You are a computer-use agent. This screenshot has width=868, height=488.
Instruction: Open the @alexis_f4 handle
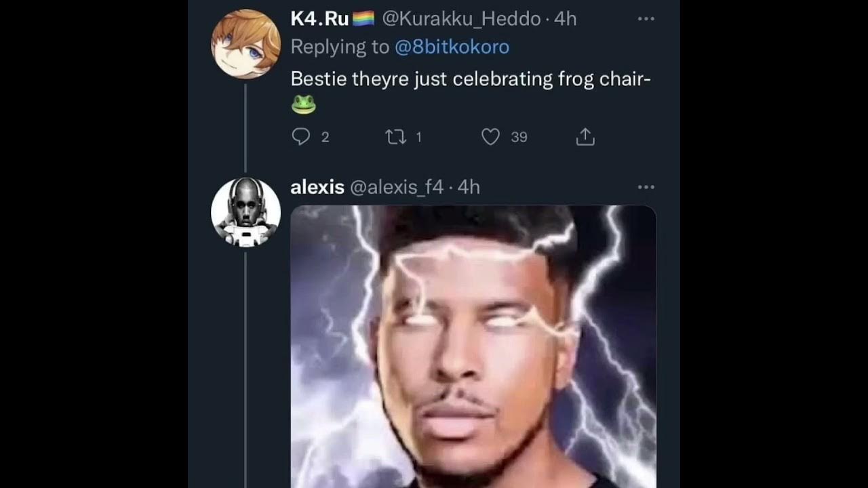397,187
